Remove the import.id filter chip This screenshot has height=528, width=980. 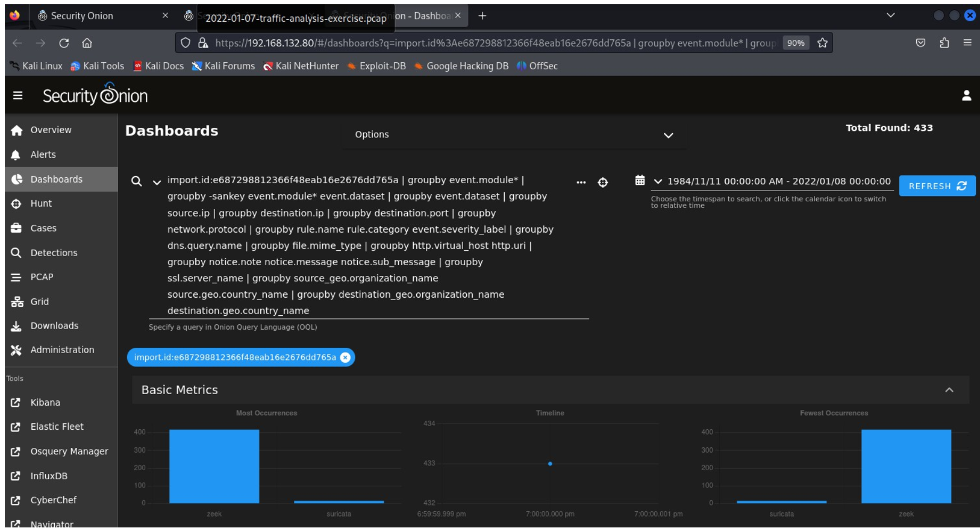[x=345, y=357]
